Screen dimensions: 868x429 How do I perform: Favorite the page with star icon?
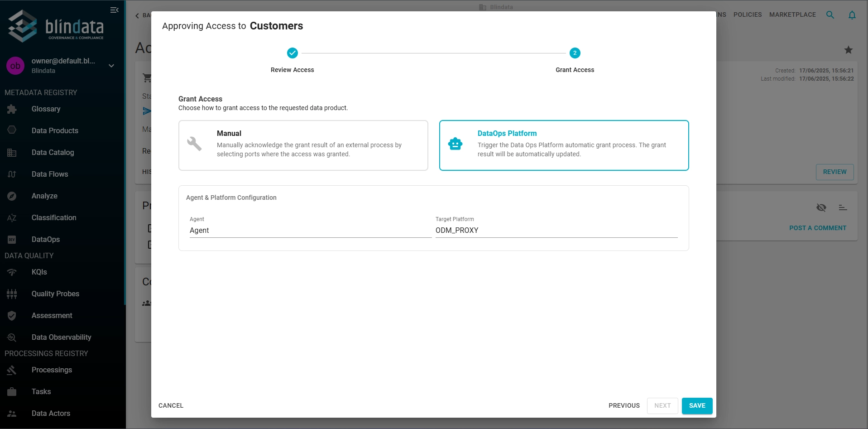point(849,50)
